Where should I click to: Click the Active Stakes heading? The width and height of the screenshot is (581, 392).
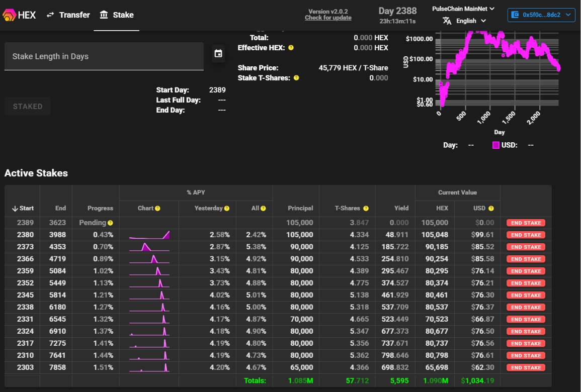click(36, 173)
